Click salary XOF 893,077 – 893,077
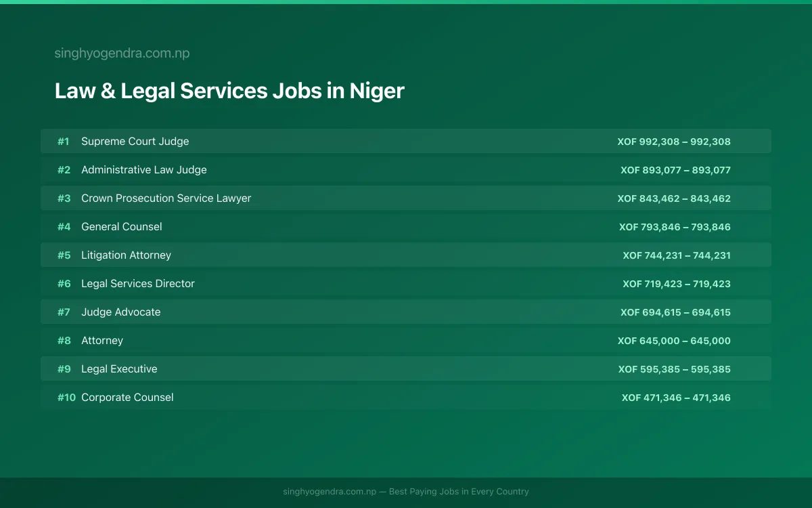The image size is (812, 508). (x=676, y=170)
